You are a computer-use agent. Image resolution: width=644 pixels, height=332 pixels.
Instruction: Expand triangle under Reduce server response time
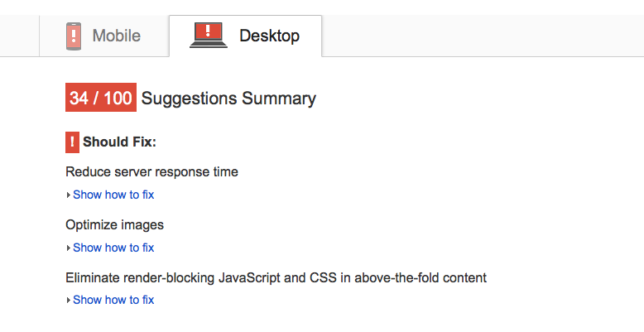(x=68, y=195)
